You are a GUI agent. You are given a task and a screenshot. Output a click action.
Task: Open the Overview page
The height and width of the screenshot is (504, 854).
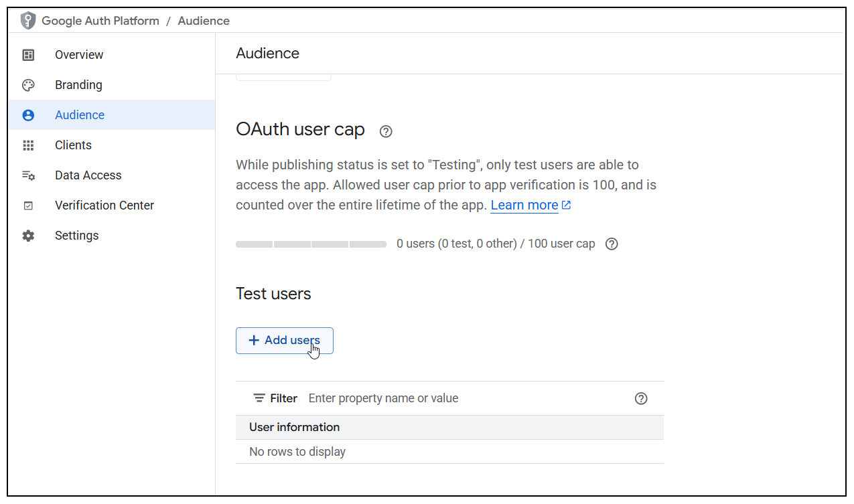tap(79, 55)
